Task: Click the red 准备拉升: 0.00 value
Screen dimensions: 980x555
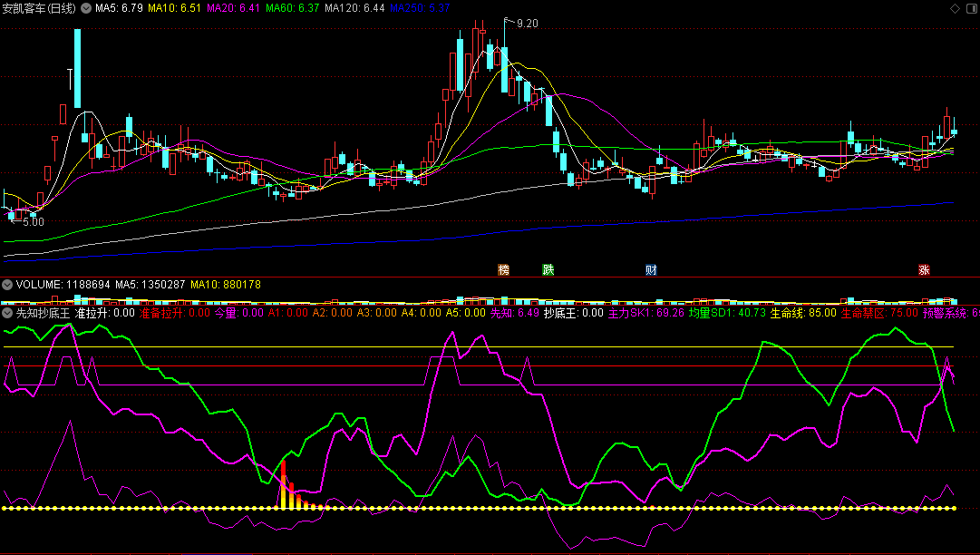Action: [174, 313]
